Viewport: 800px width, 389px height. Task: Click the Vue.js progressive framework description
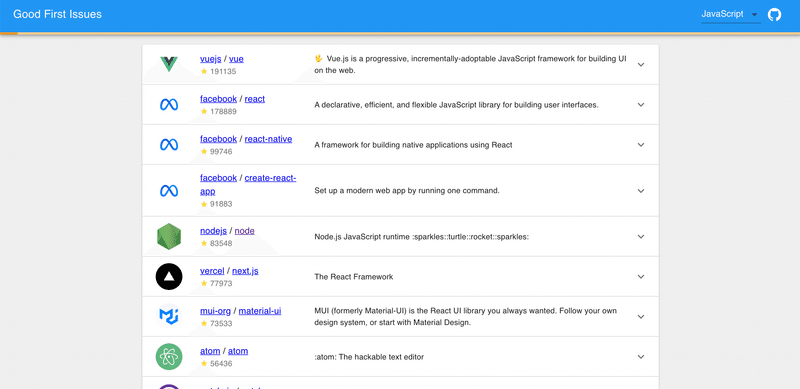[470, 65]
